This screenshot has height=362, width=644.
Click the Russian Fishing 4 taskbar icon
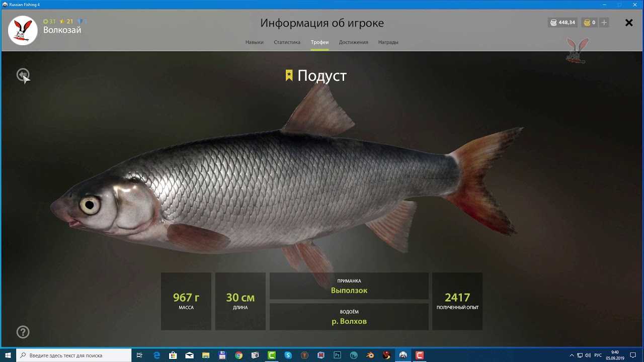(x=403, y=355)
